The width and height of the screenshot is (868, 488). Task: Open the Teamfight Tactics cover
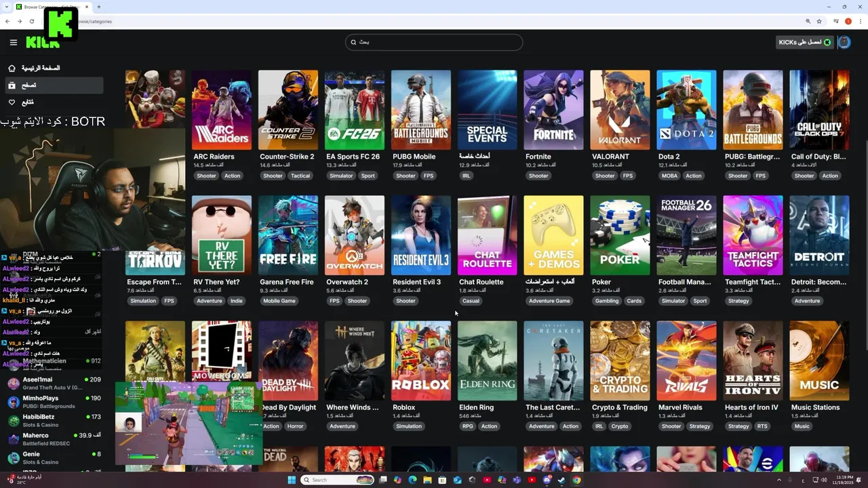[x=753, y=235]
